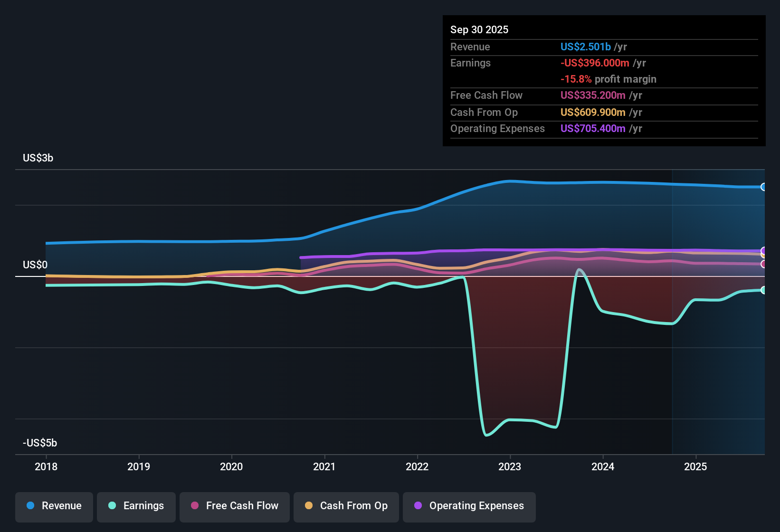
Task: Select the Earnings endpoint marker on the chart
Action: point(764,290)
